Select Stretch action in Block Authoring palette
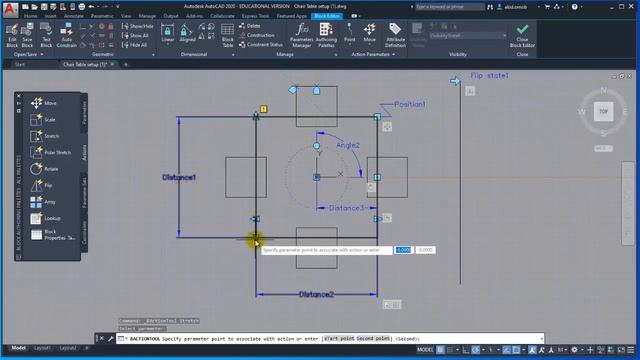 45,136
